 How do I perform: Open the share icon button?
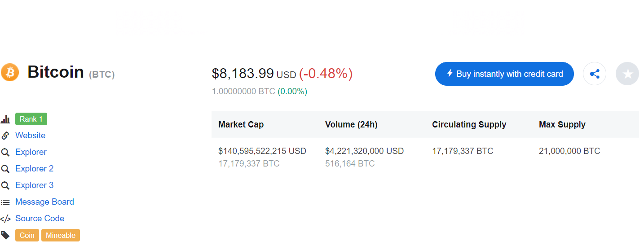(595, 74)
